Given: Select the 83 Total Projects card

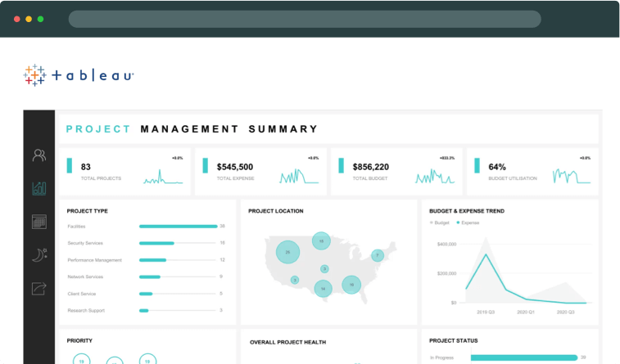Looking at the screenshot, I should pos(125,172).
